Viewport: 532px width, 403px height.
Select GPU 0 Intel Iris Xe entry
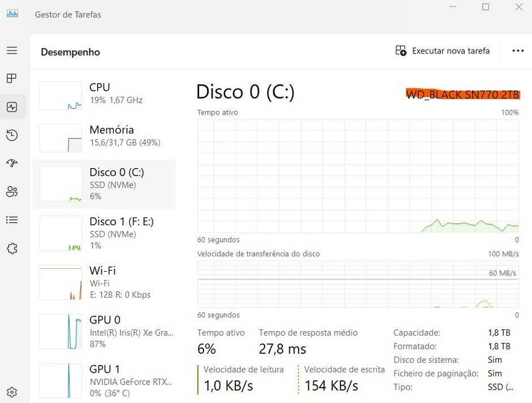click(x=104, y=332)
